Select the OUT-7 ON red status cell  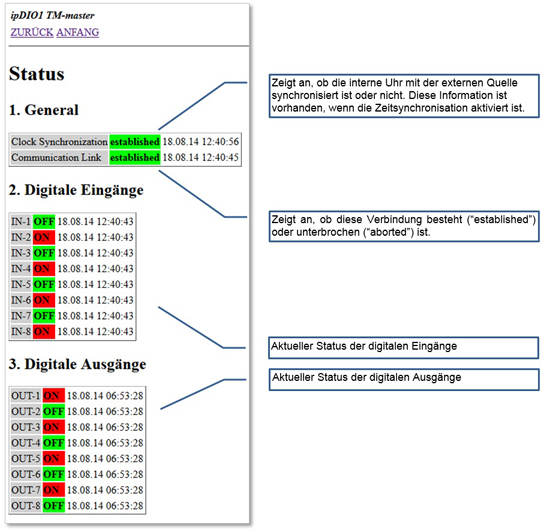[x=54, y=490]
